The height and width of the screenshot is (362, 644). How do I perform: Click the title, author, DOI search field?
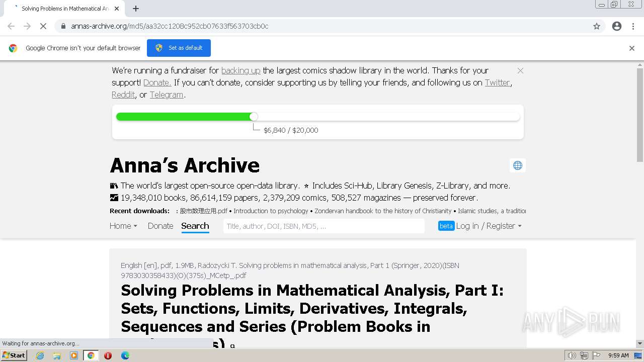pyautogui.click(x=324, y=226)
